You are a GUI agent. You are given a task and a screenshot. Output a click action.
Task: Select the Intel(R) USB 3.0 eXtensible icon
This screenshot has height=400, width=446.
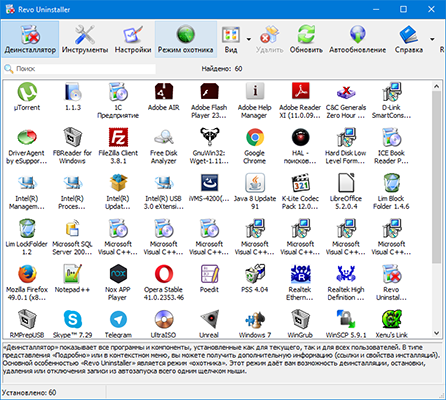pyautogui.click(x=164, y=183)
